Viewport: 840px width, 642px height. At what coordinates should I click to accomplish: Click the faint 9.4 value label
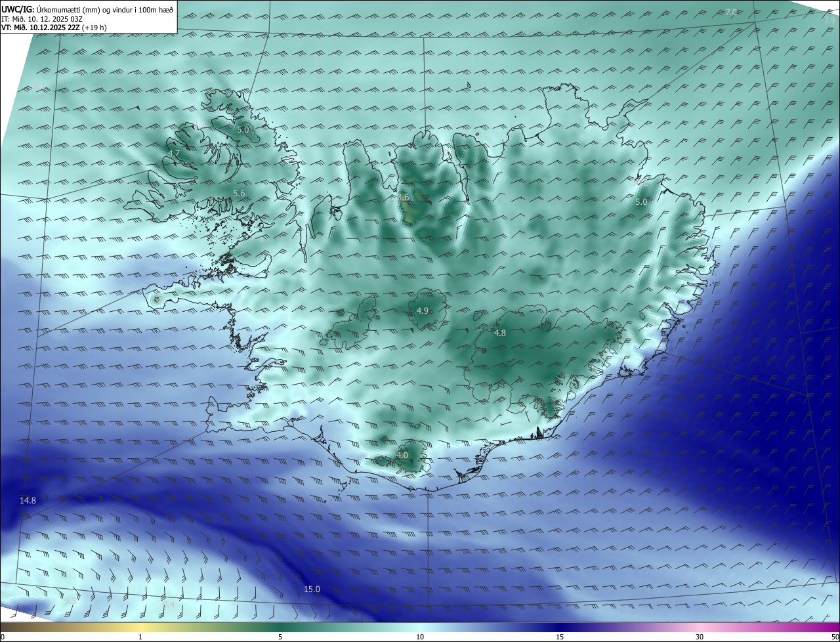click(169, 605)
